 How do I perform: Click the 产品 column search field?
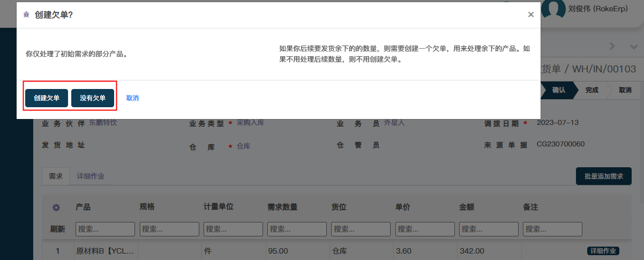(105, 229)
